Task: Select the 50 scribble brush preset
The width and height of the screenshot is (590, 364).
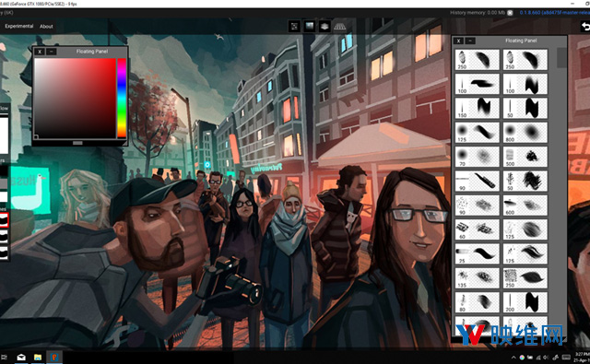Action: 525,181
